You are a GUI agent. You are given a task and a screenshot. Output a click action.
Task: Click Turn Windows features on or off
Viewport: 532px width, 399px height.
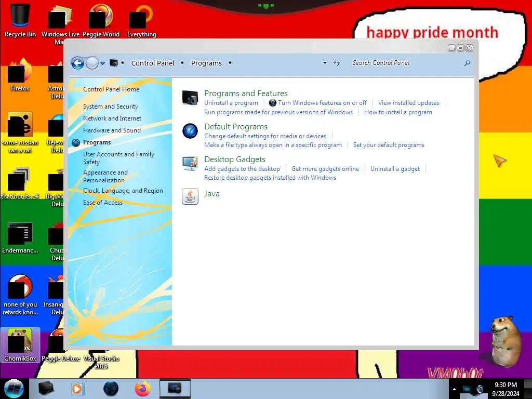click(x=322, y=103)
